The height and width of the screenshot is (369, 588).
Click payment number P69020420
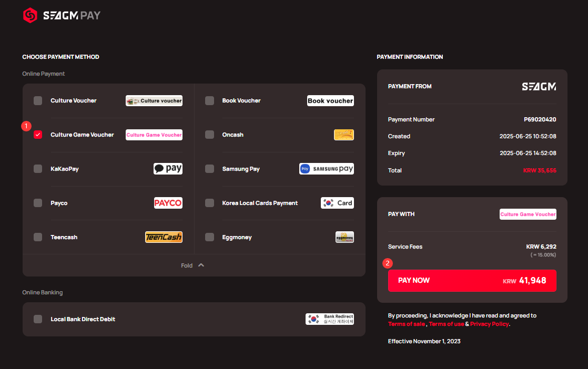click(540, 119)
